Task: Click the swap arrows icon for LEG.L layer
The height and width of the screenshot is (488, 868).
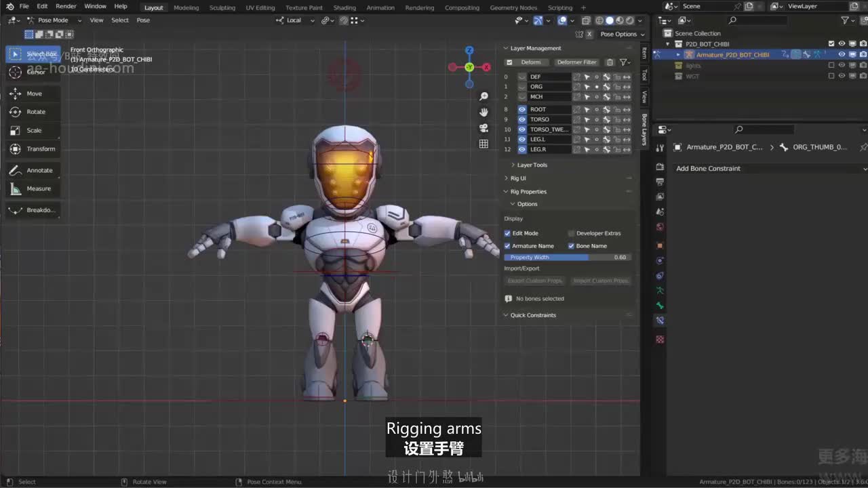Action: [x=627, y=139]
